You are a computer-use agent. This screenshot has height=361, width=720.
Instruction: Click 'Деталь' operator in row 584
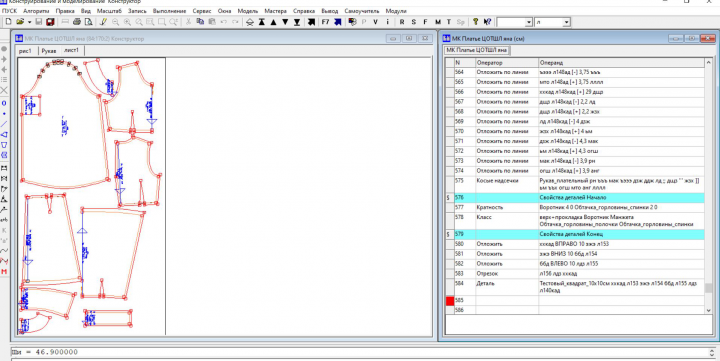click(x=485, y=283)
